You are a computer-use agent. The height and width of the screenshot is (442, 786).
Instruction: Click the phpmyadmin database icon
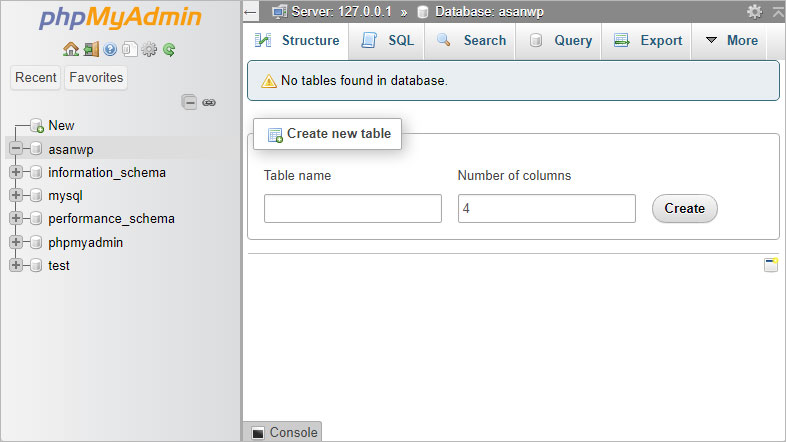[x=36, y=242]
